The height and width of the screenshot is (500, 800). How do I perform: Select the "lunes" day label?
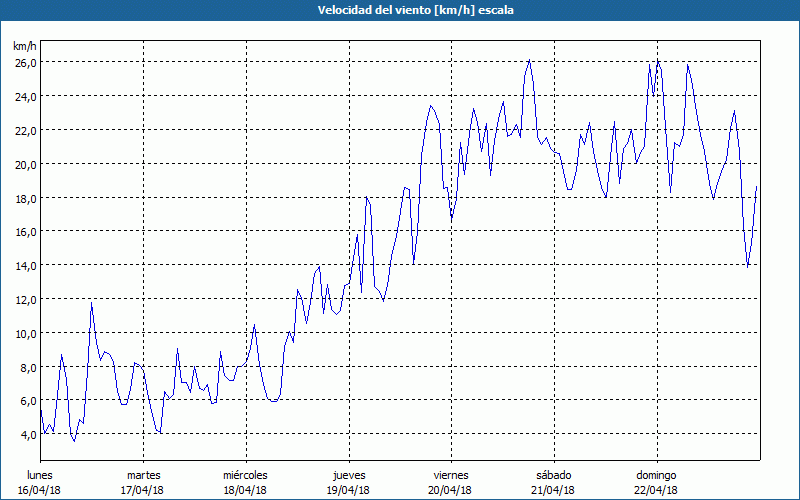(x=41, y=474)
